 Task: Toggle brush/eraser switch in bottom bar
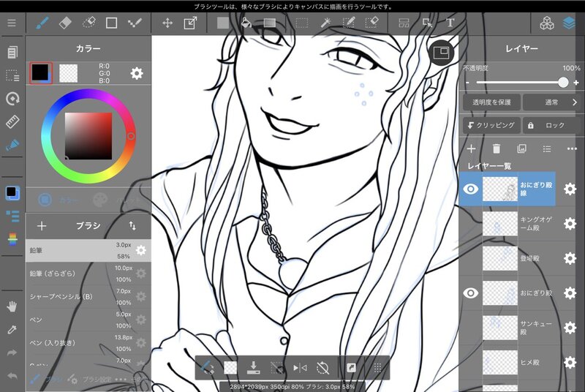pyautogui.click(x=207, y=368)
